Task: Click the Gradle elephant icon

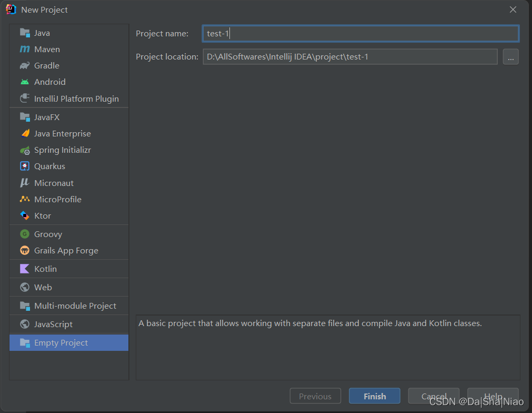Action: [25, 65]
